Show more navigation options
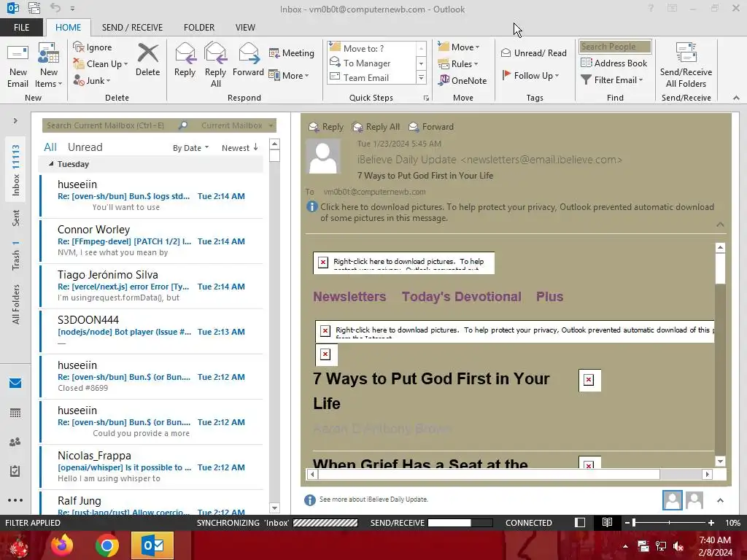This screenshot has width=747, height=560. click(x=15, y=500)
